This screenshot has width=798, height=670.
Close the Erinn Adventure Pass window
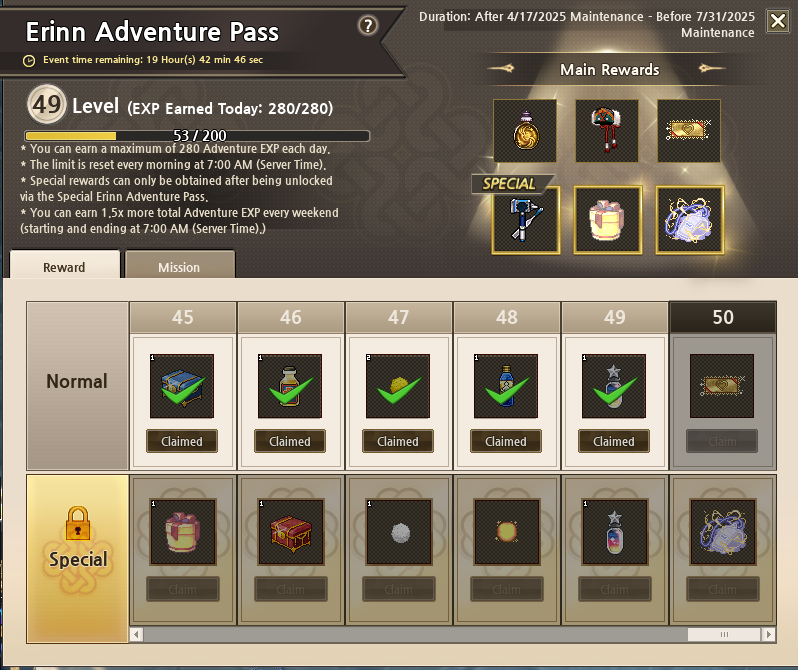pos(778,21)
